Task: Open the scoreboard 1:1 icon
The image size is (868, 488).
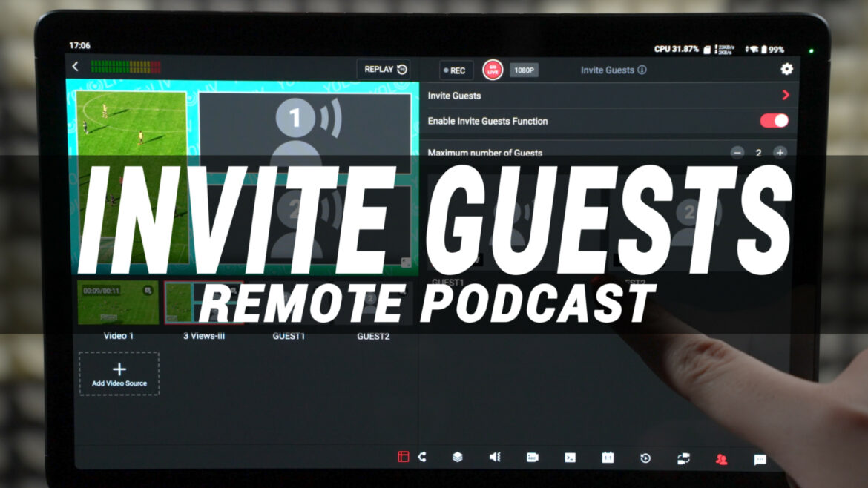Action: tap(608, 458)
